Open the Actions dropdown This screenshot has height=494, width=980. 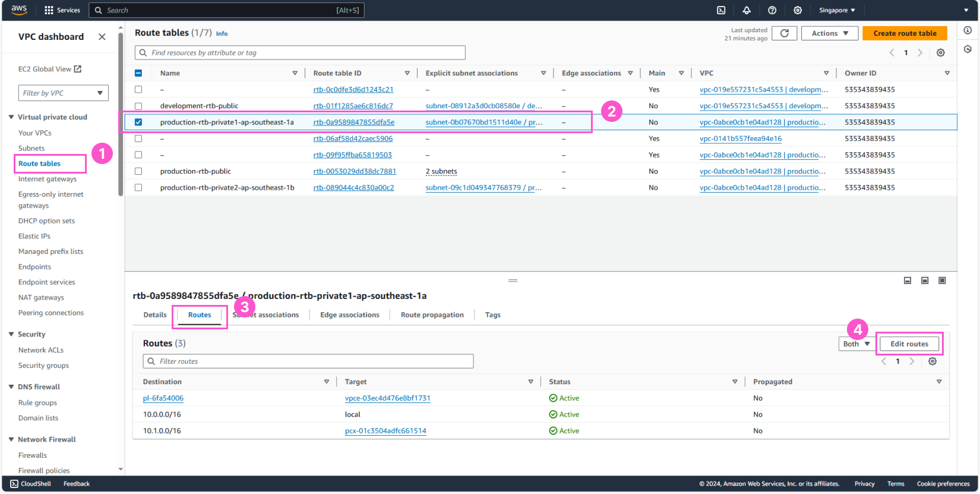830,33
